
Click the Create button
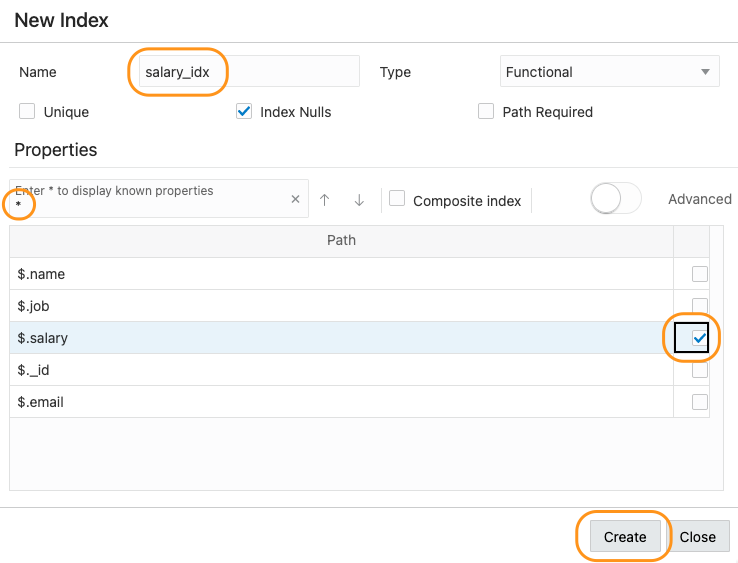pyautogui.click(x=625, y=537)
